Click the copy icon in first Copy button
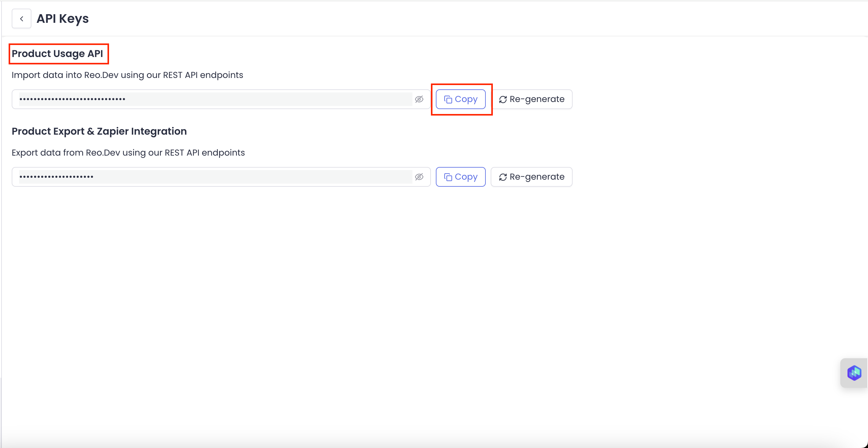This screenshot has height=448, width=868. tap(448, 100)
